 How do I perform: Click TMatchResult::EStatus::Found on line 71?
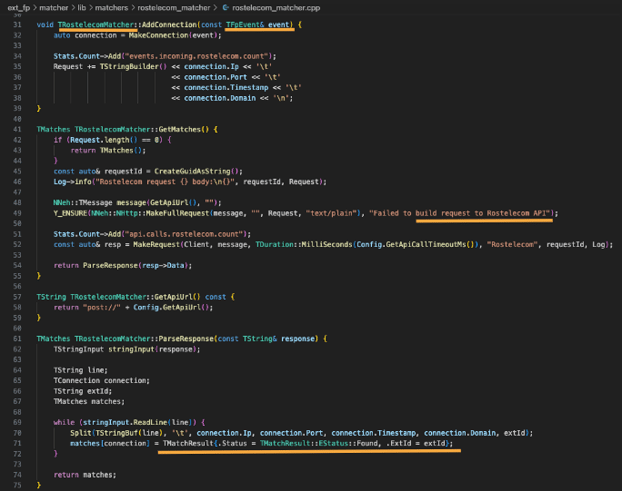point(319,443)
